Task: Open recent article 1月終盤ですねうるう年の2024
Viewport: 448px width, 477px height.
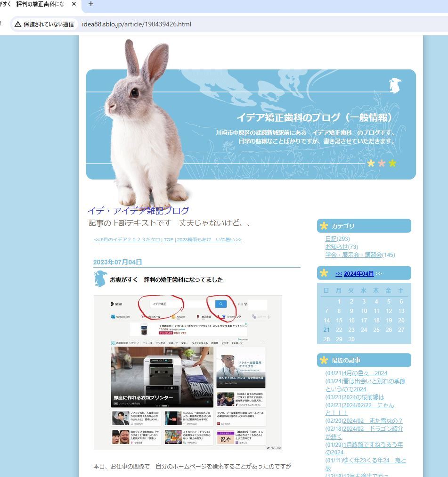Action: tap(364, 448)
